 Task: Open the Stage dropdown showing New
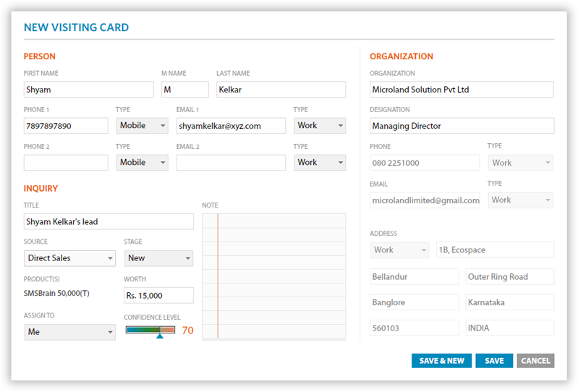click(x=158, y=258)
